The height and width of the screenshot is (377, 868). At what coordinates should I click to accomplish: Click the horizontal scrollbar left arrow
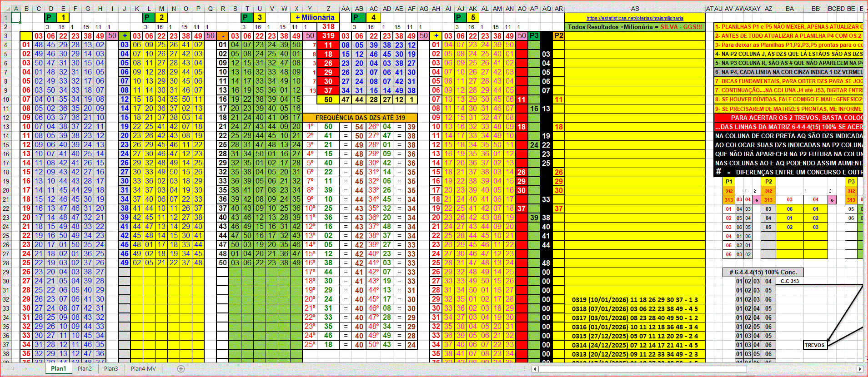[x=535, y=369]
